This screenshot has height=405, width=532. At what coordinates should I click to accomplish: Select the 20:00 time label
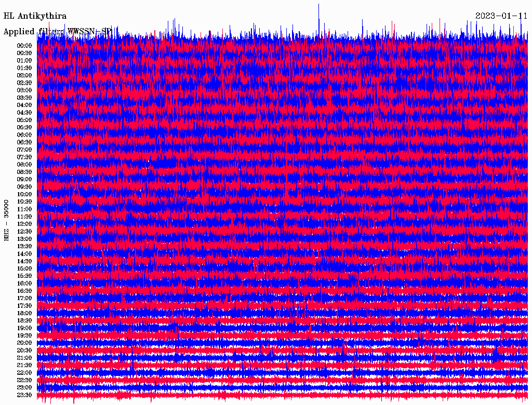[x=24, y=343]
